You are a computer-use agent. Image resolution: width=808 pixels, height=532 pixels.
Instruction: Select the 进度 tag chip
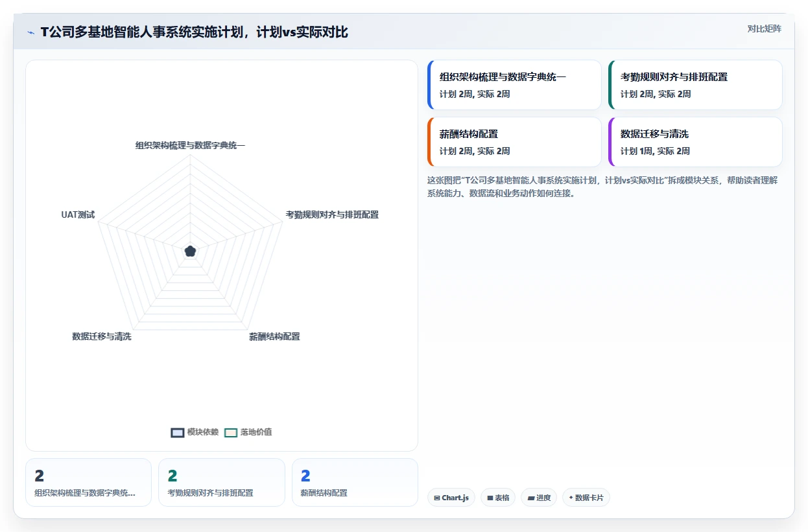pos(539,498)
